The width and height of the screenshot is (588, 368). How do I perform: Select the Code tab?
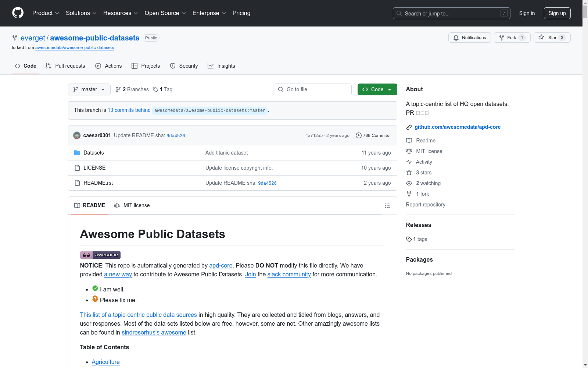click(x=25, y=66)
